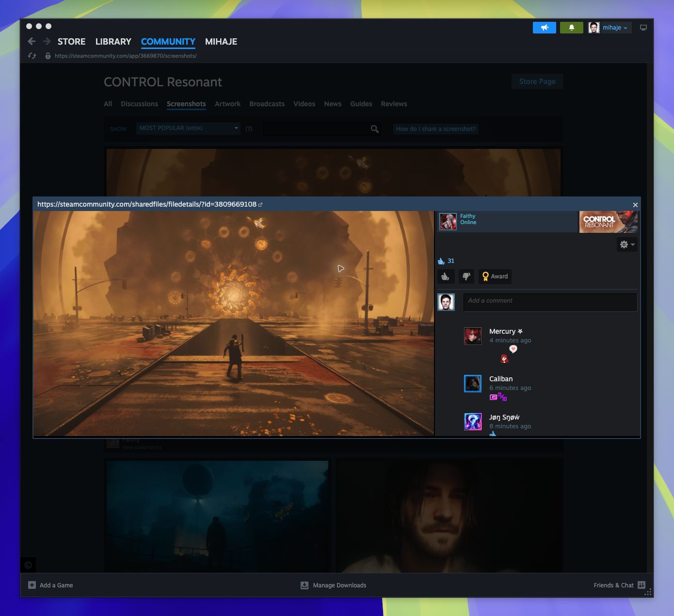Open Manage Downloads
Viewport: 674px width, 616px height.
click(x=334, y=585)
